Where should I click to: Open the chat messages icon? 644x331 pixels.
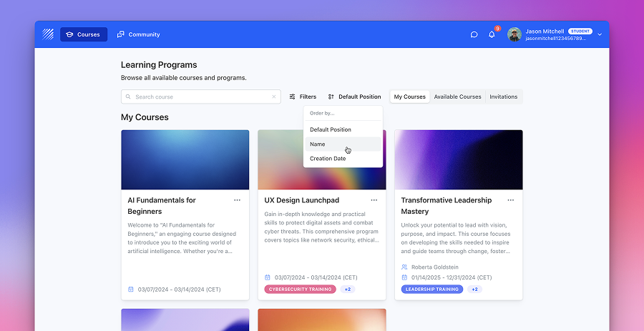(x=474, y=34)
